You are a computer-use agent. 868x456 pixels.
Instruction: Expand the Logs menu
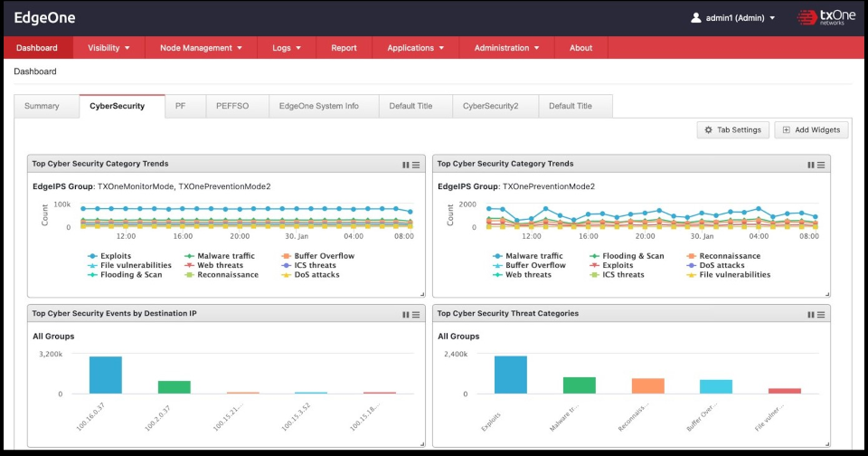point(287,48)
